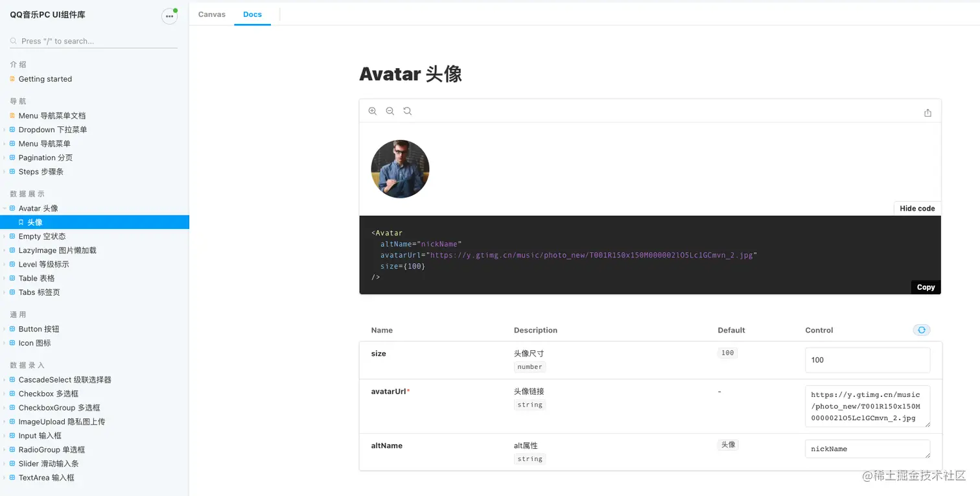
Task: Collapse Avatar 头像 tree node
Action: click(38, 209)
